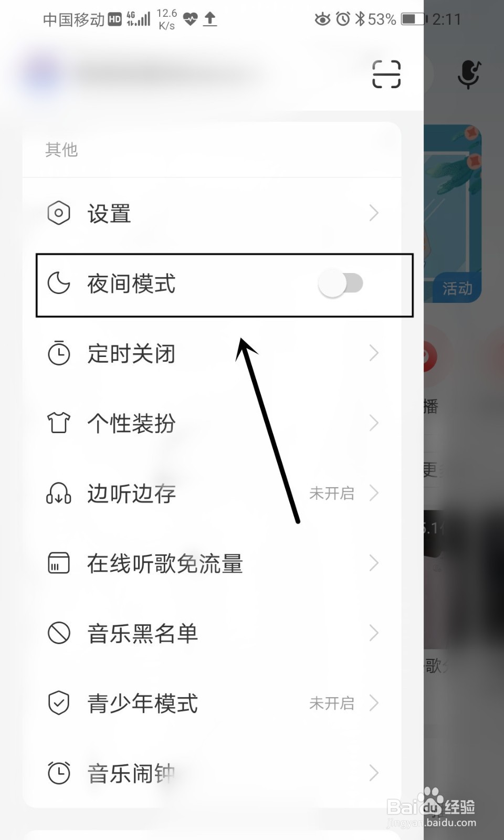
Task: Open the 音乐闹钟 entry
Action: (x=212, y=773)
